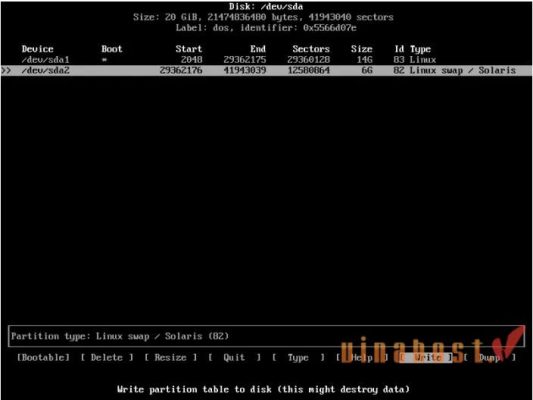Click sector count 12580864
This screenshot has width=533, height=400.
pyautogui.click(x=308, y=70)
